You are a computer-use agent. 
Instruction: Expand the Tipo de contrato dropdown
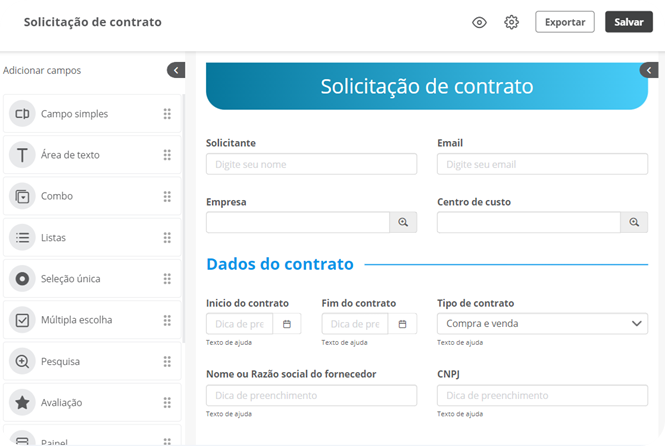click(542, 323)
